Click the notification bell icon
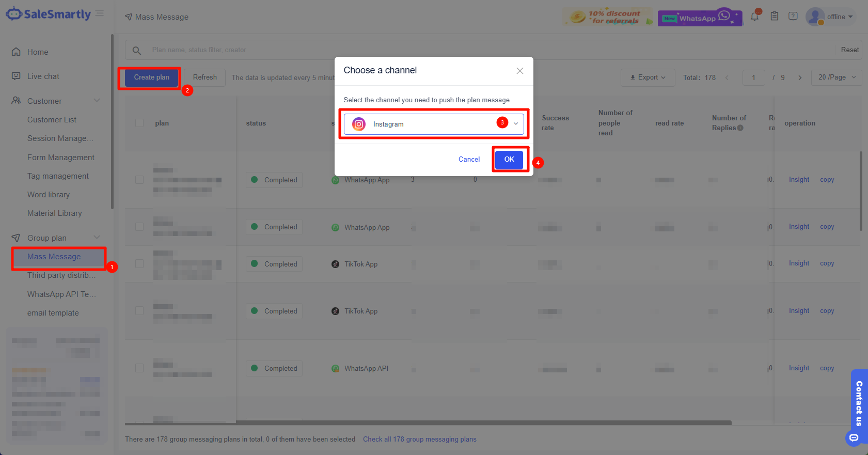Image resolution: width=868 pixels, height=455 pixels. point(754,17)
